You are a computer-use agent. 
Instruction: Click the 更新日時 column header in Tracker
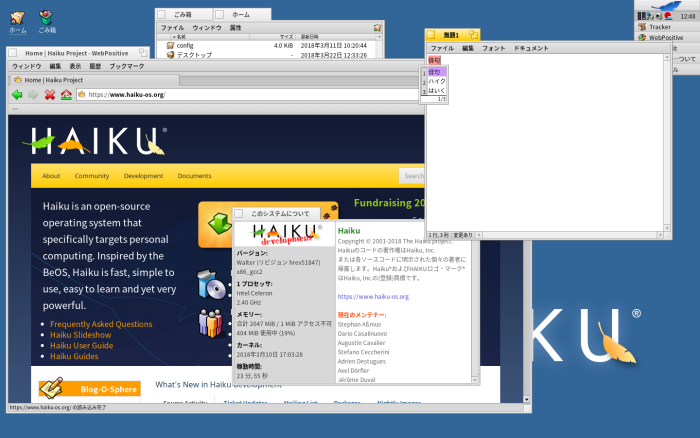(x=336, y=37)
